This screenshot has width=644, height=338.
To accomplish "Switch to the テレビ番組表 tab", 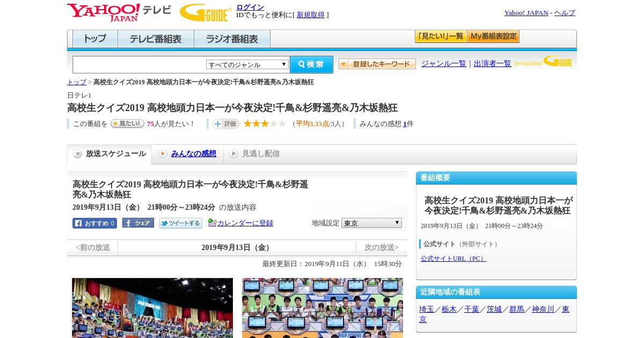I will [x=156, y=39].
